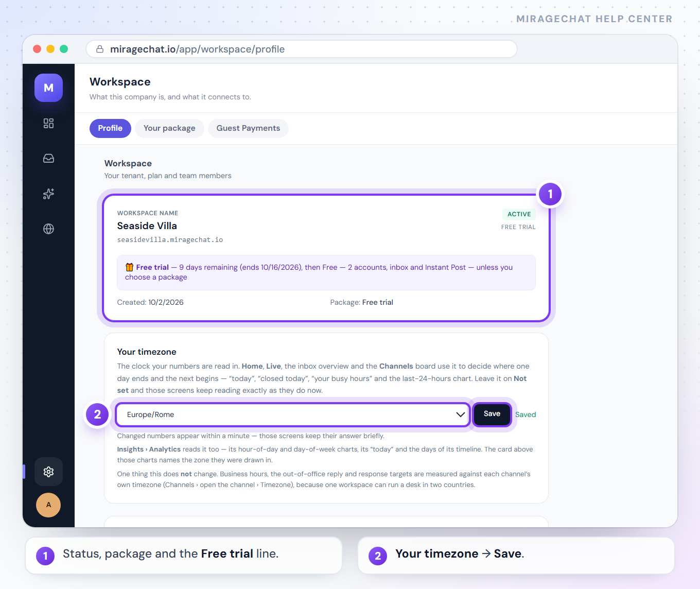Click the browser address bar URL
The image size is (700, 589).
point(301,49)
